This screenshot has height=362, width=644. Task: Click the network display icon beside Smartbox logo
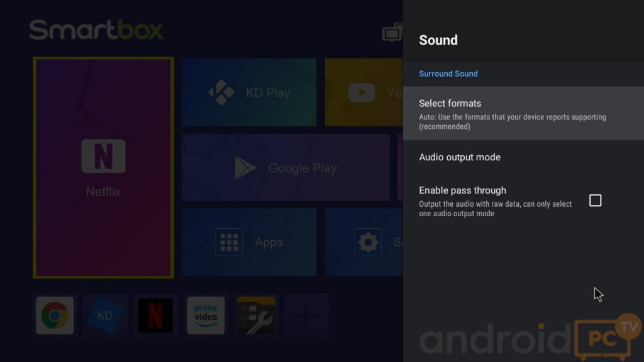pos(392,32)
